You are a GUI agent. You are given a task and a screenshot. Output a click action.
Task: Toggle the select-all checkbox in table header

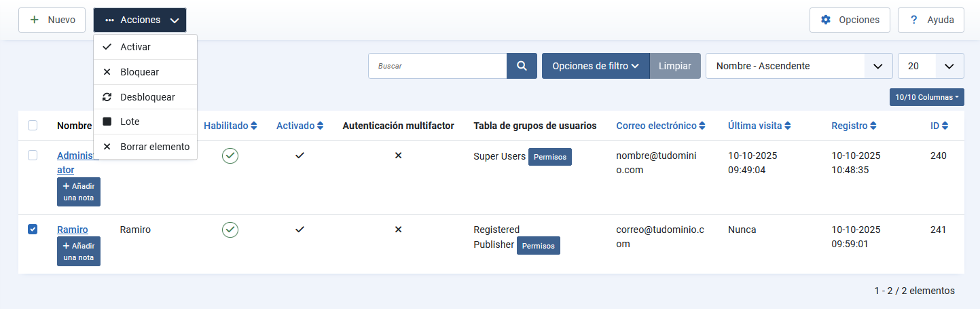(x=33, y=126)
